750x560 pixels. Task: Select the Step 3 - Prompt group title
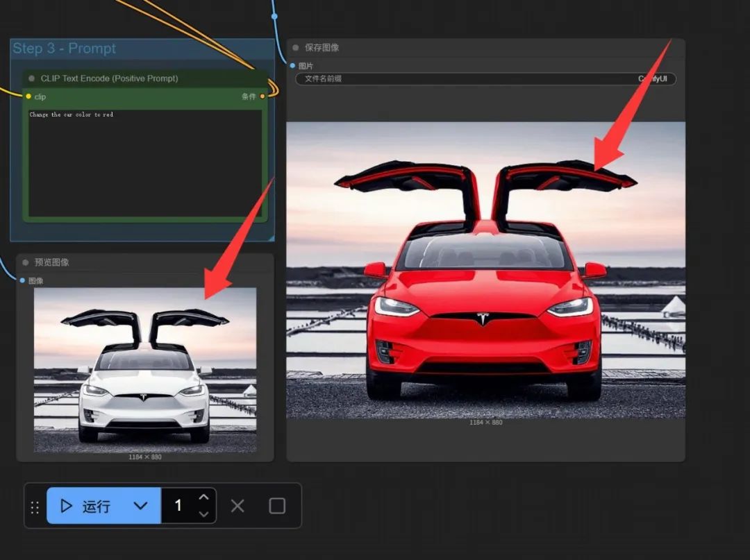[x=64, y=49]
